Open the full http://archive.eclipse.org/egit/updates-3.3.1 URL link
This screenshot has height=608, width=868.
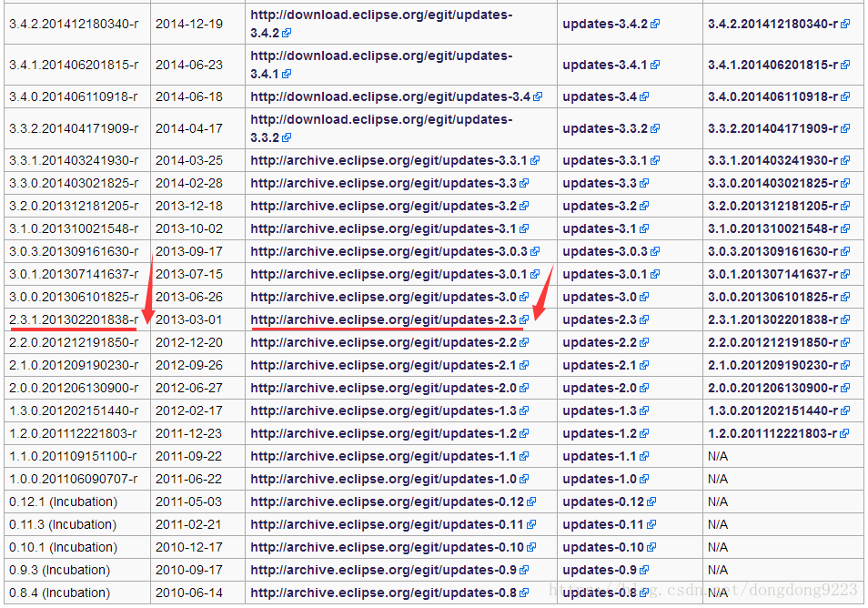(395, 160)
